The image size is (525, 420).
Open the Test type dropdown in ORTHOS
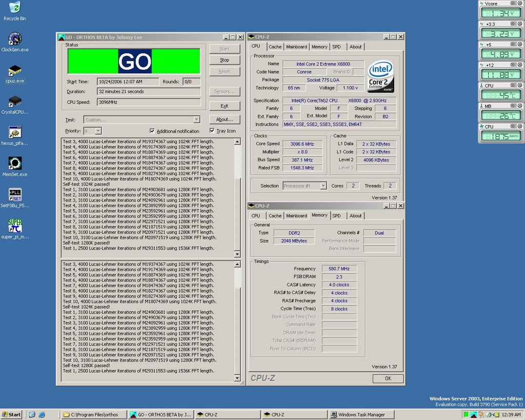196,119
